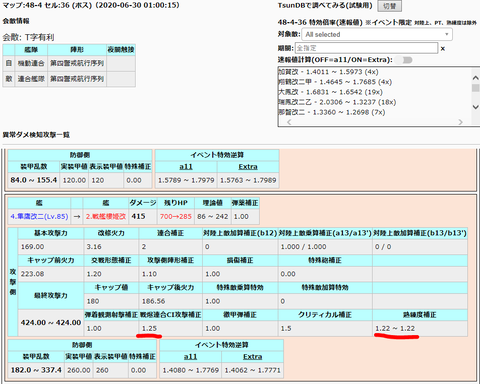Click the 機動連合 fleet cell
Viewport: 480px width, 384px height.
coord(31,63)
